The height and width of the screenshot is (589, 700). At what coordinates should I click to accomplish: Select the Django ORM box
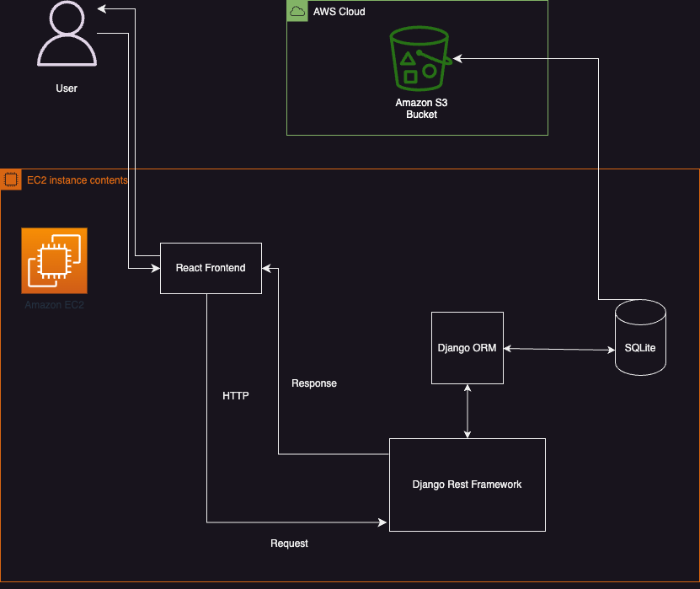click(x=468, y=348)
